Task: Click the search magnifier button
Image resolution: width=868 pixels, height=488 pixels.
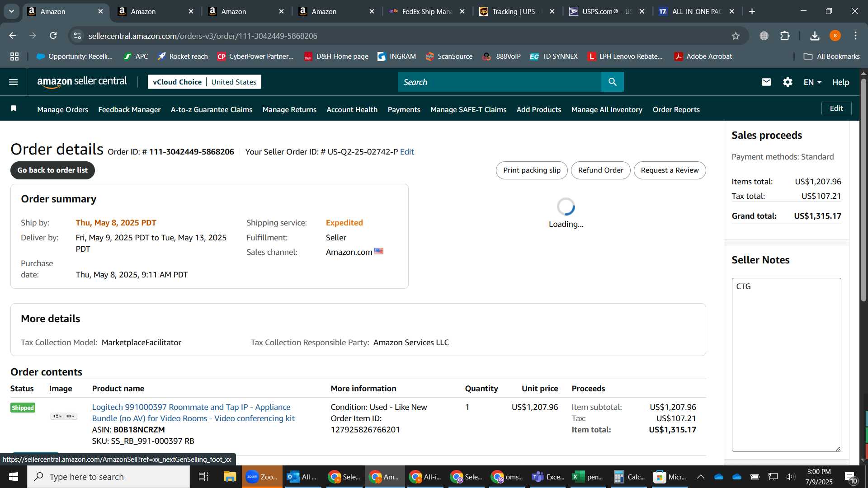Action: click(613, 82)
